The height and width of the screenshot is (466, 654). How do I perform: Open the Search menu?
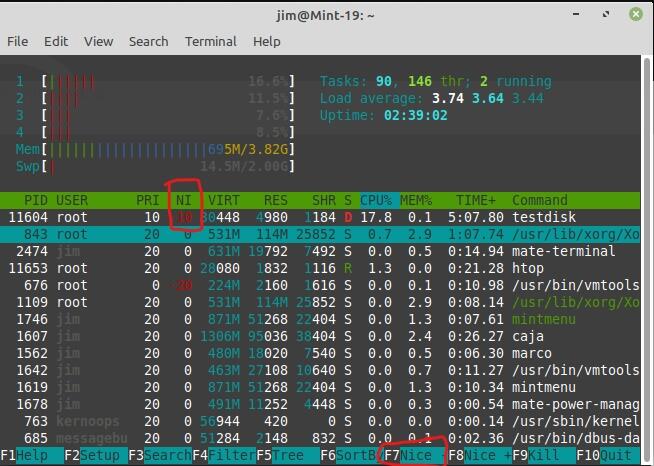pos(148,42)
